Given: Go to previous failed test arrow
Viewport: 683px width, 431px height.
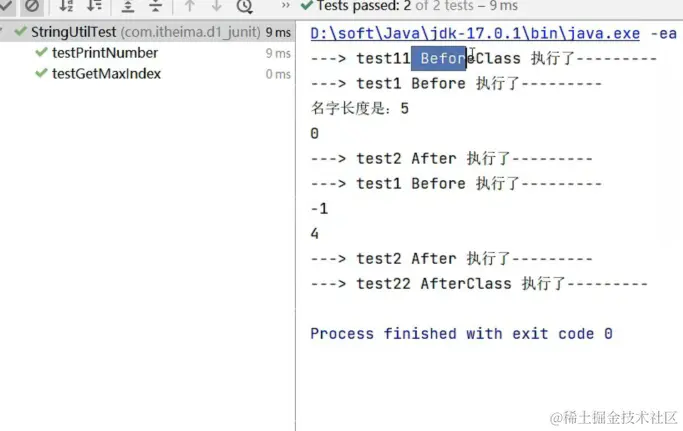Looking at the screenshot, I should 189,6.
